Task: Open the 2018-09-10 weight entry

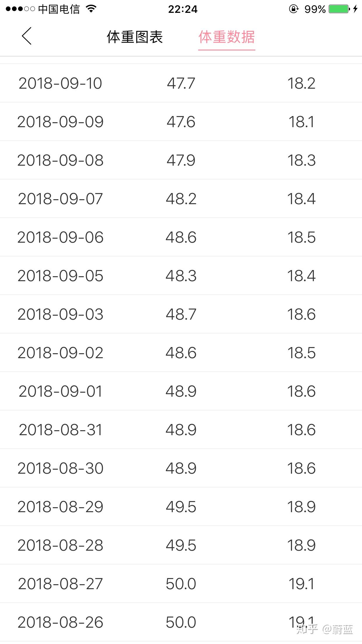Action: pyautogui.click(x=181, y=83)
